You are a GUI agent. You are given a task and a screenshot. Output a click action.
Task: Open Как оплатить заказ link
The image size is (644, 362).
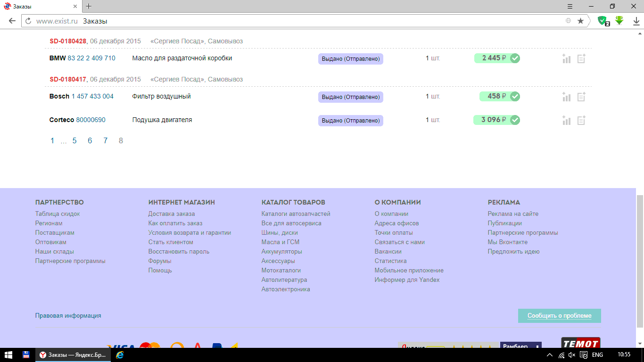175,223
